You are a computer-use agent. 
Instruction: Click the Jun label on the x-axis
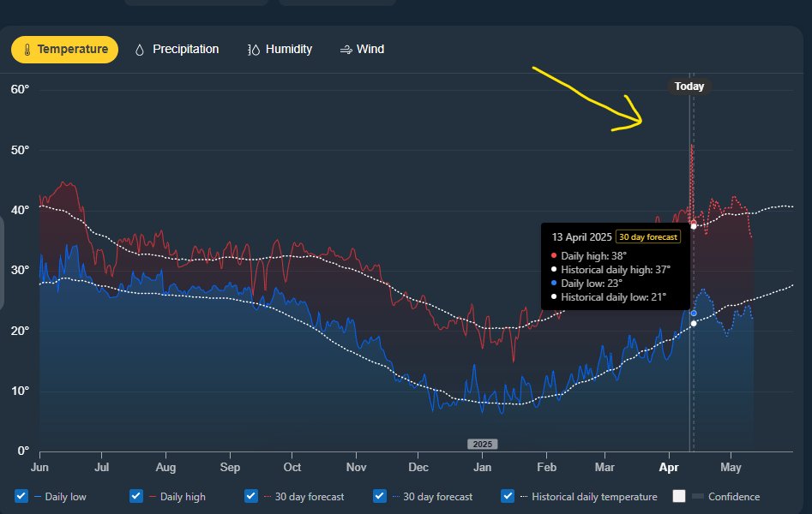pyautogui.click(x=39, y=467)
